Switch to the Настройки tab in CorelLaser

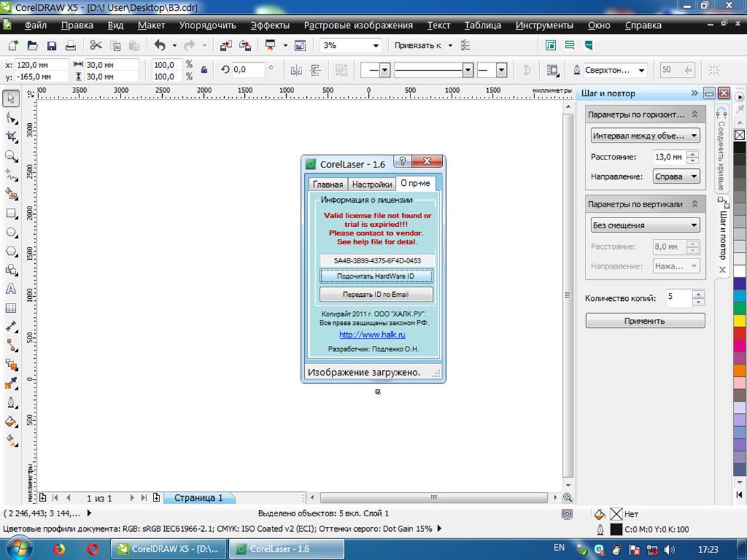click(371, 184)
